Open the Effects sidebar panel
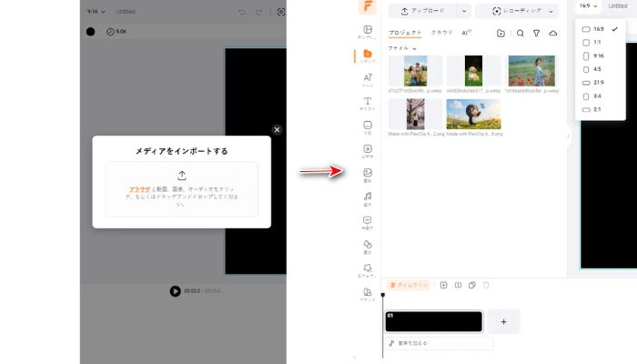Screen dimensions: 637x364 coord(368,270)
